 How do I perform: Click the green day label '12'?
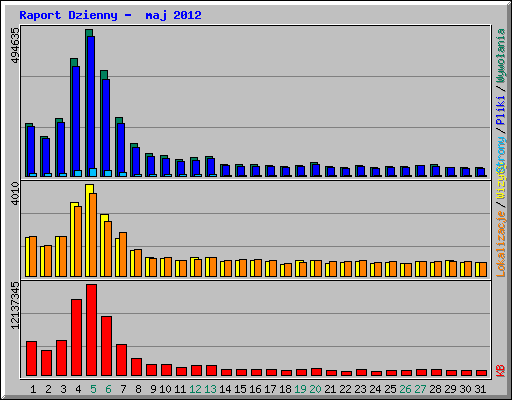tap(195, 389)
